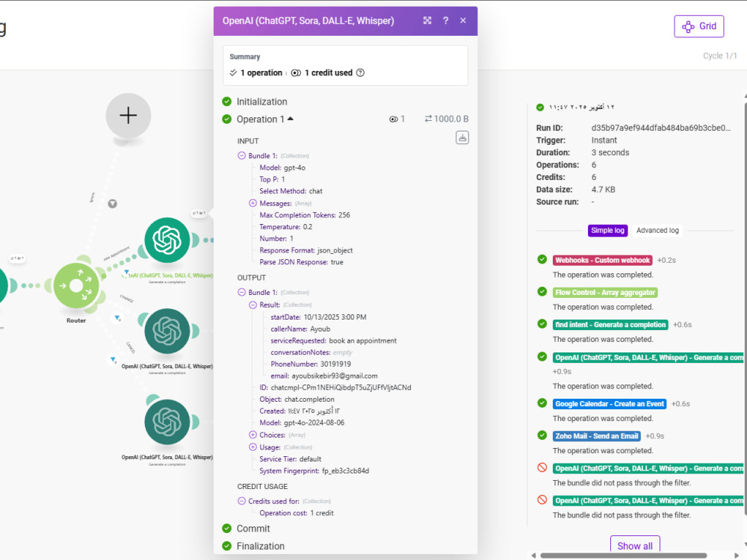The width and height of the screenshot is (747, 560).
Task: Click the route filter icon below plus node
Action: pyautogui.click(x=113, y=204)
